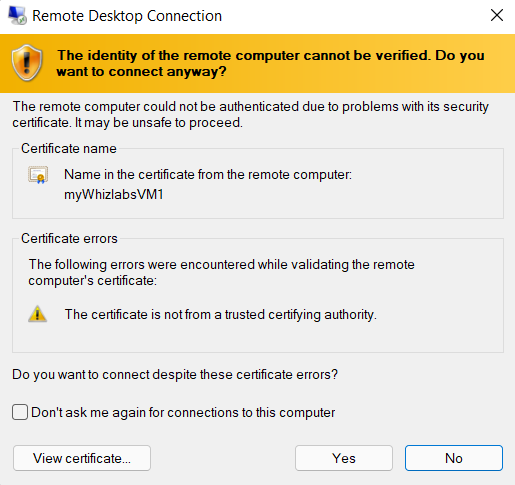Click the 'not from a trusted certifying authority' message
Screen dimensions: 515x485
pos(221,314)
